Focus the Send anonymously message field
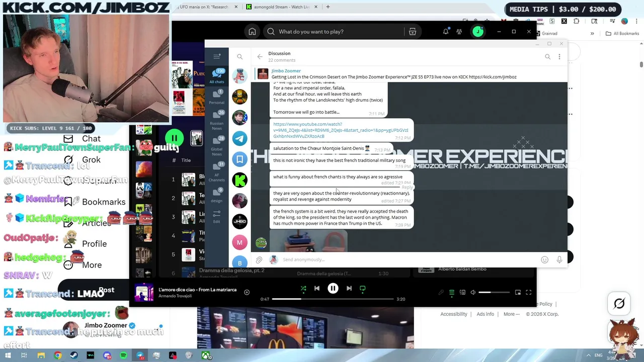644x362 pixels. [x=408, y=260]
